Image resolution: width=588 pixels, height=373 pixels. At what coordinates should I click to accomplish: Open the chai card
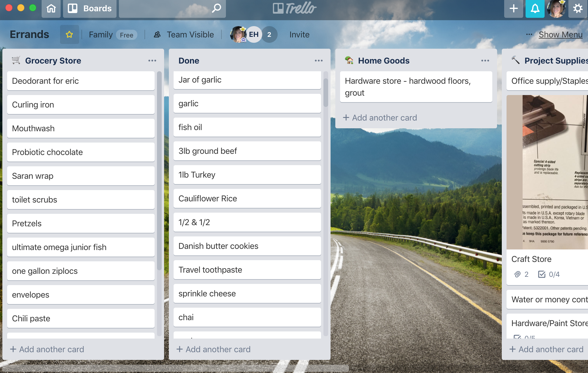pos(247,317)
